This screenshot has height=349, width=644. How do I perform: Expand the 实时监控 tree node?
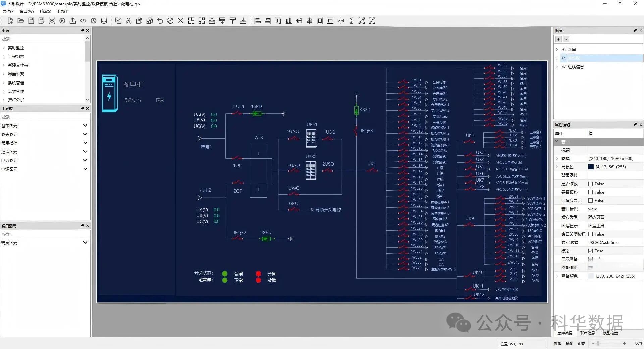(4, 48)
